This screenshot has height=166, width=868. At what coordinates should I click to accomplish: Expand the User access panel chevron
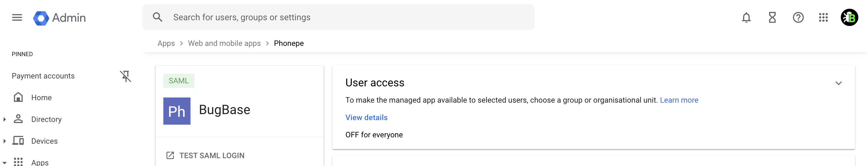[x=838, y=83]
